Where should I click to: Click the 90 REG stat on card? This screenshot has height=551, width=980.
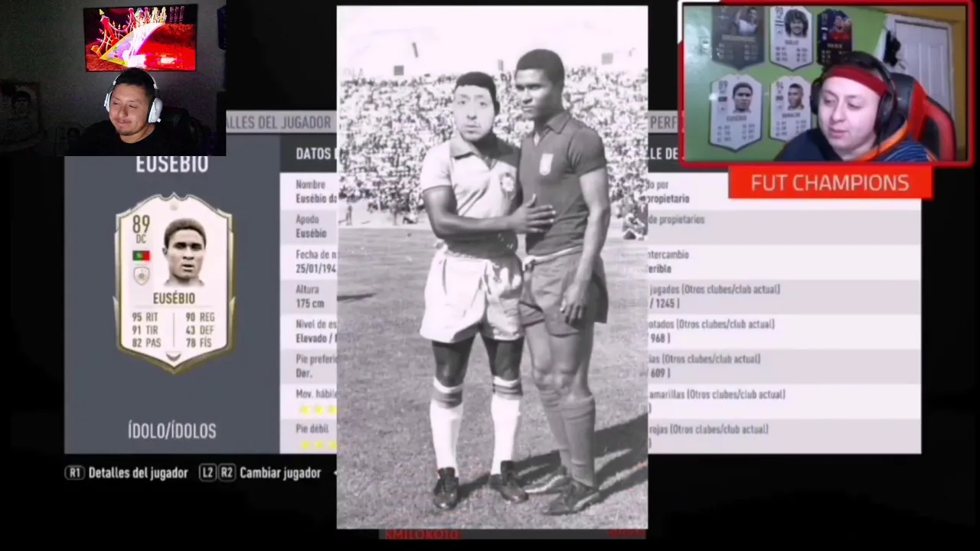(x=201, y=317)
